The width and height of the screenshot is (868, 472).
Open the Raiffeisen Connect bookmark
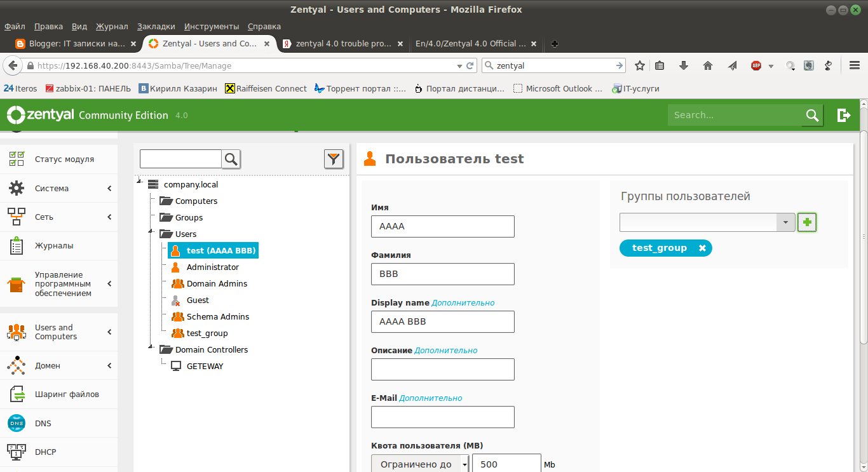point(266,88)
